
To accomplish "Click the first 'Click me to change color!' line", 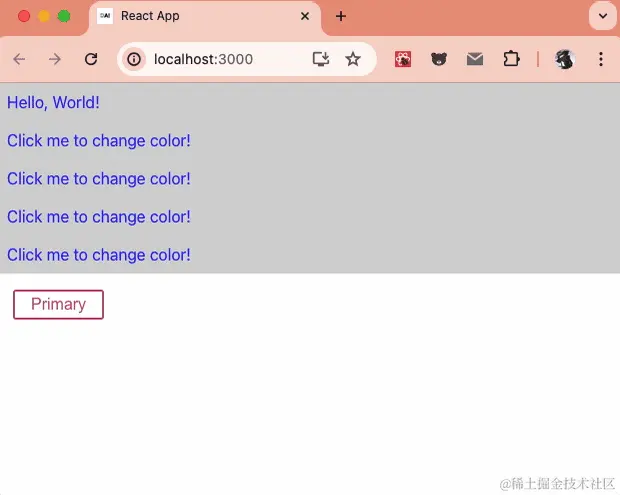I will pos(99,141).
